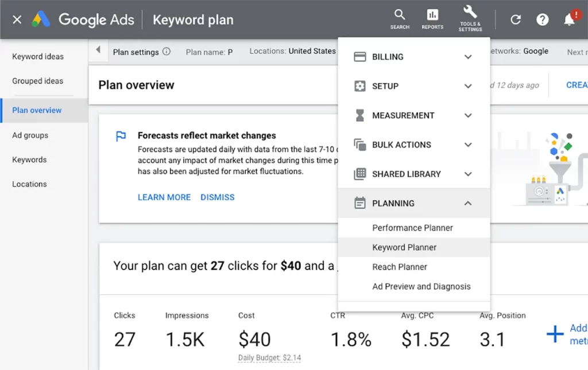
Task: Click the CTR value 1.8%
Action: click(x=351, y=340)
